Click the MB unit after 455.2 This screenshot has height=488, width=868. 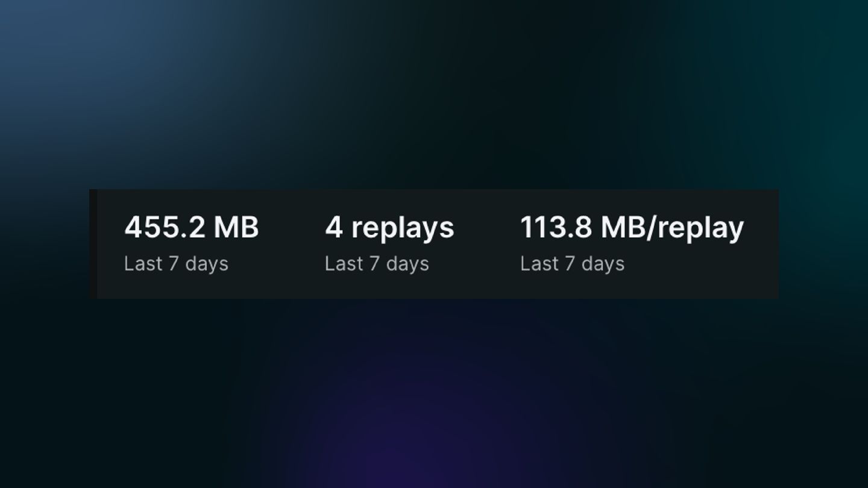click(236, 228)
